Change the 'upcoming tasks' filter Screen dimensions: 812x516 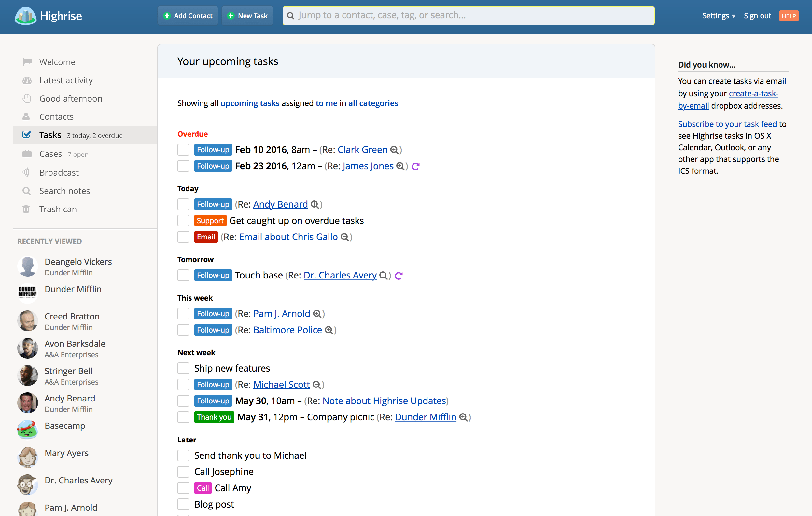tap(250, 103)
